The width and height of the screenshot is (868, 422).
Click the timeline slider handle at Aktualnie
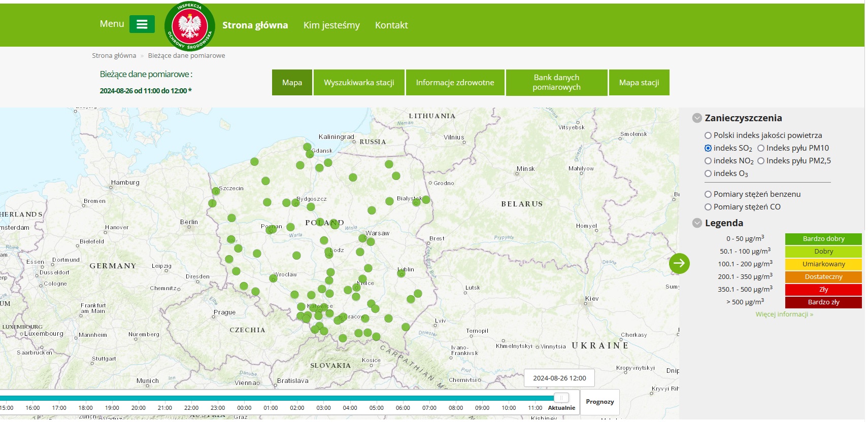pyautogui.click(x=561, y=398)
